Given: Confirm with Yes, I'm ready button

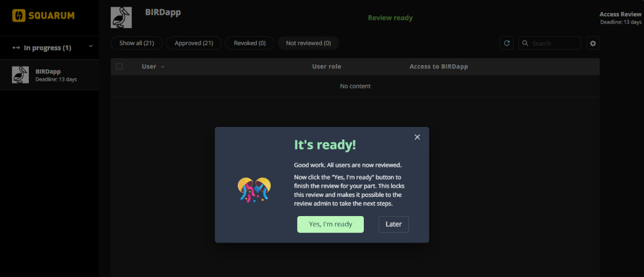Looking at the screenshot, I should pyautogui.click(x=330, y=225).
